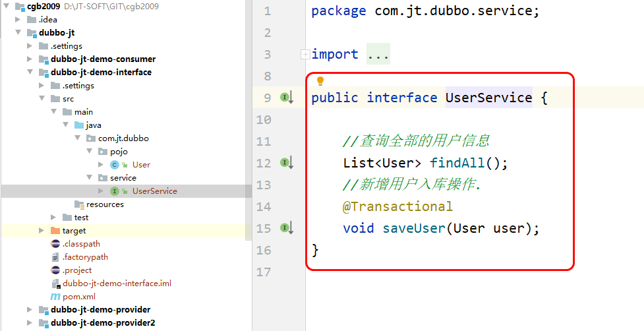
Task: Unfold the collapsed import block
Action: pos(305,54)
